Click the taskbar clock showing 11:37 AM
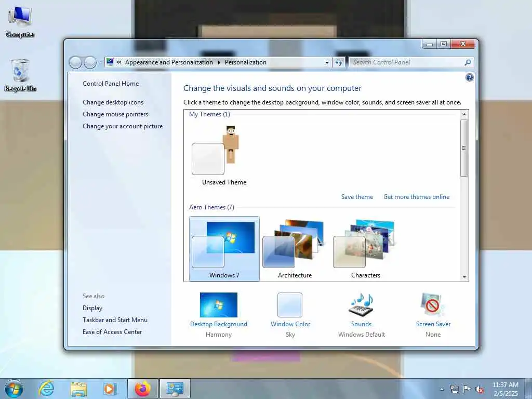This screenshot has width=532, height=399. (506, 389)
